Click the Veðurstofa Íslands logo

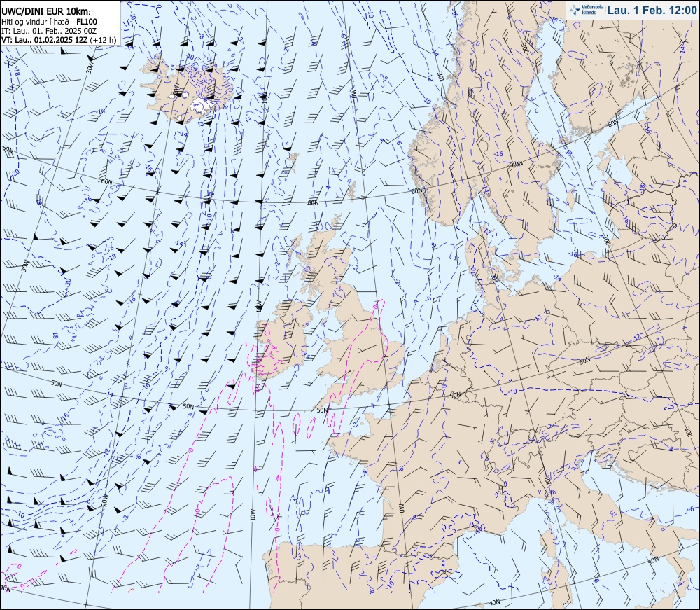point(585,10)
